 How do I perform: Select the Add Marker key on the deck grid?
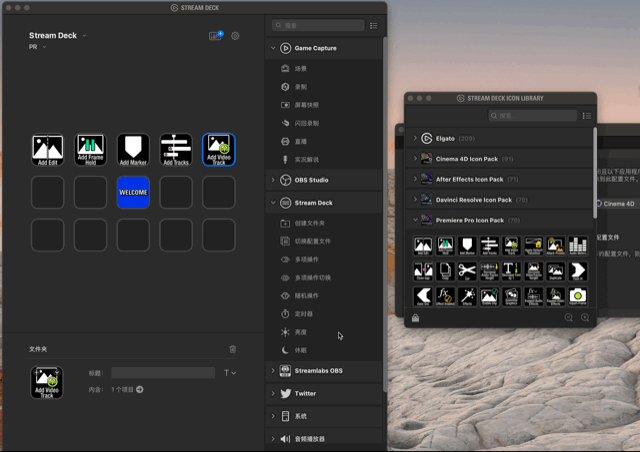point(133,150)
